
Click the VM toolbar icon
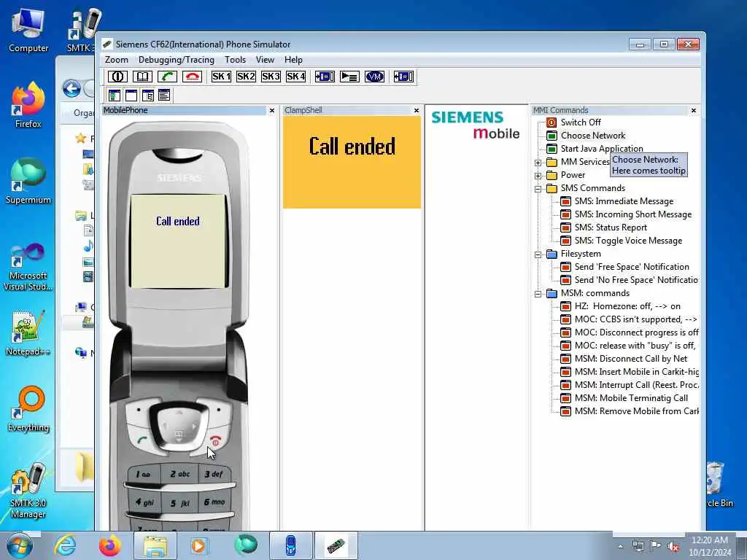pos(374,77)
